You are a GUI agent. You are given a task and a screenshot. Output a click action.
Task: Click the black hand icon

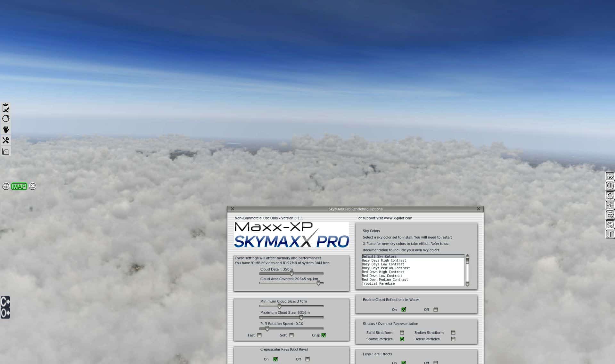(6, 129)
